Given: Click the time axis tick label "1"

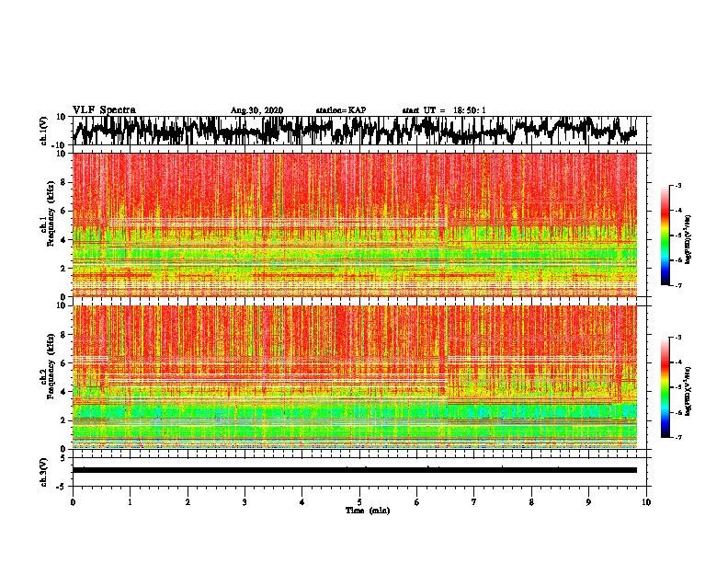Looking at the screenshot, I should point(131,502).
